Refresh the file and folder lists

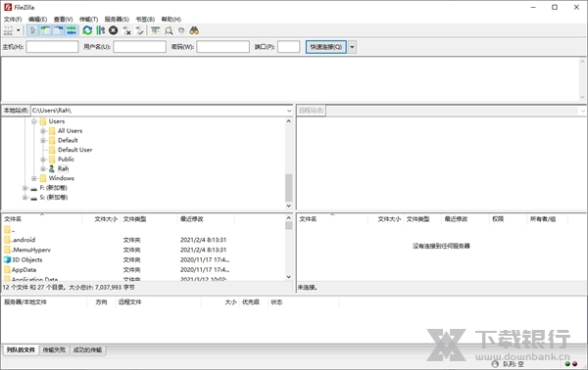click(87, 30)
